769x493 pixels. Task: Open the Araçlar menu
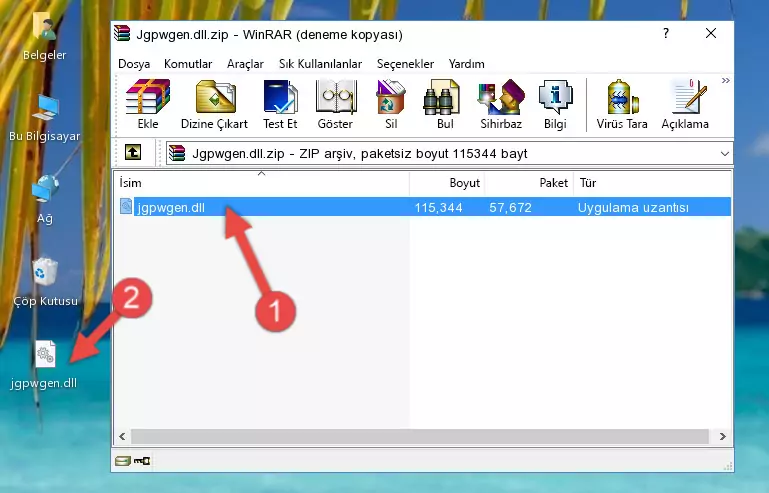245,64
